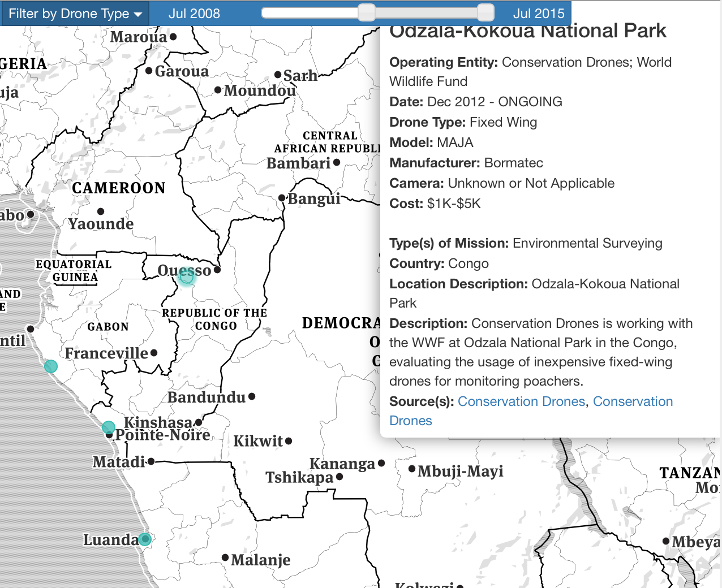Click the Yaounde city dot on the map
This screenshot has height=588, width=722.
click(x=101, y=211)
